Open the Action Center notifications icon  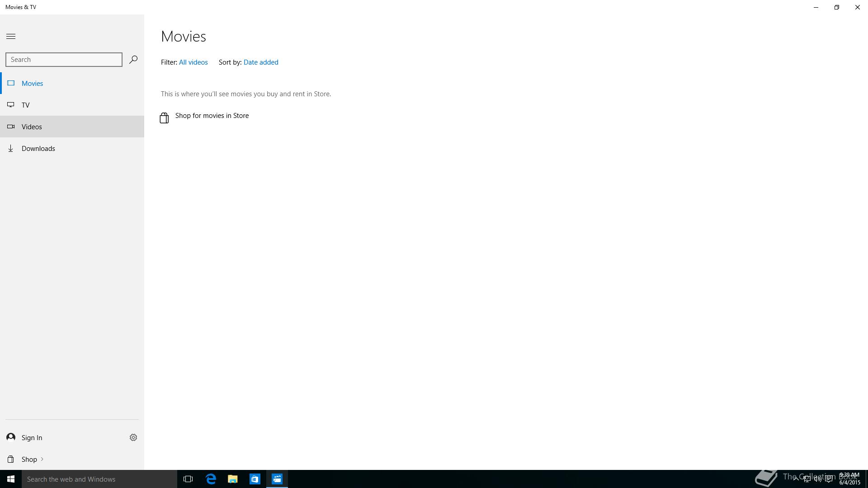pos(829,479)
